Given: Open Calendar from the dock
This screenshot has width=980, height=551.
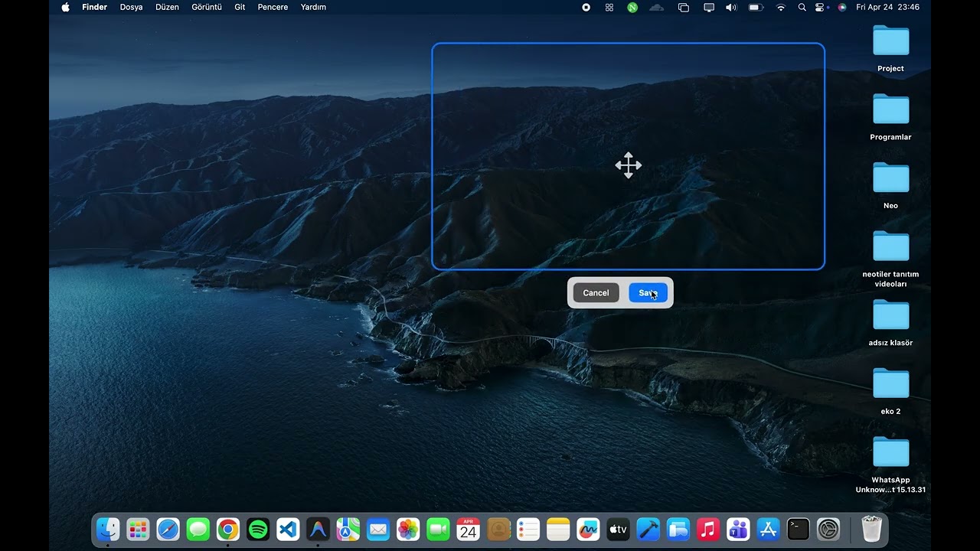Looking at the screenshot, I should point(468,529).
